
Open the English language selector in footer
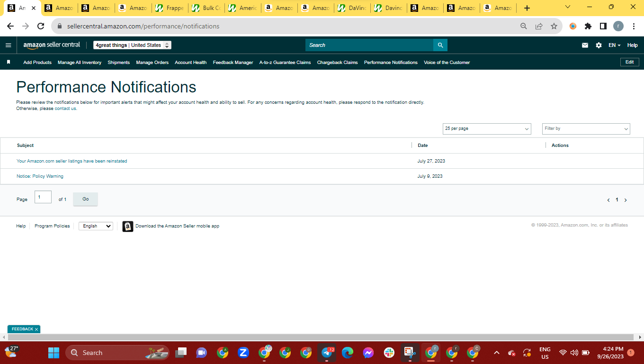click(x=96, y=226)
